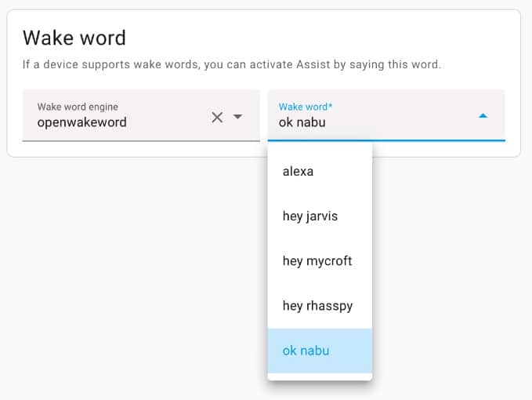The width and height of the screenshot is (532, 400).
Task: Click the ok nabu value in field
Action: click(x=302, y=122)
